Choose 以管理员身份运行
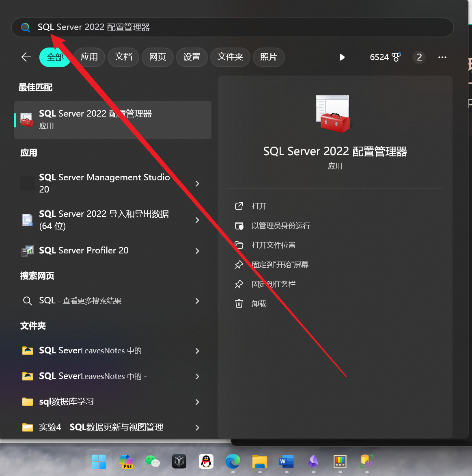 281,225
